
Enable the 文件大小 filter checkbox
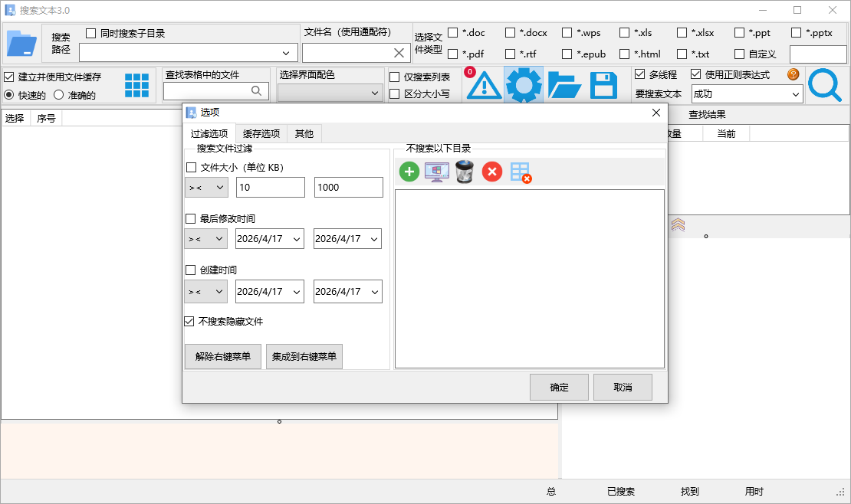point(189,167)
